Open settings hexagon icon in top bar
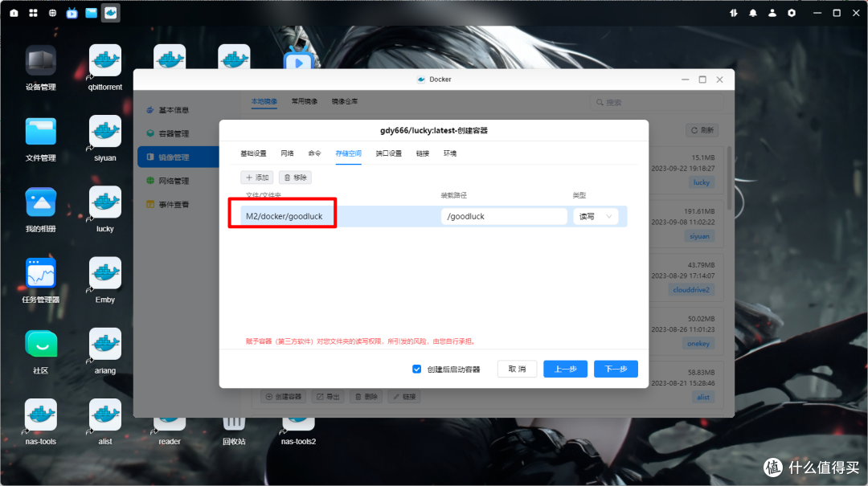The width and height of the screenshot is (868, 486). [792, 13]
